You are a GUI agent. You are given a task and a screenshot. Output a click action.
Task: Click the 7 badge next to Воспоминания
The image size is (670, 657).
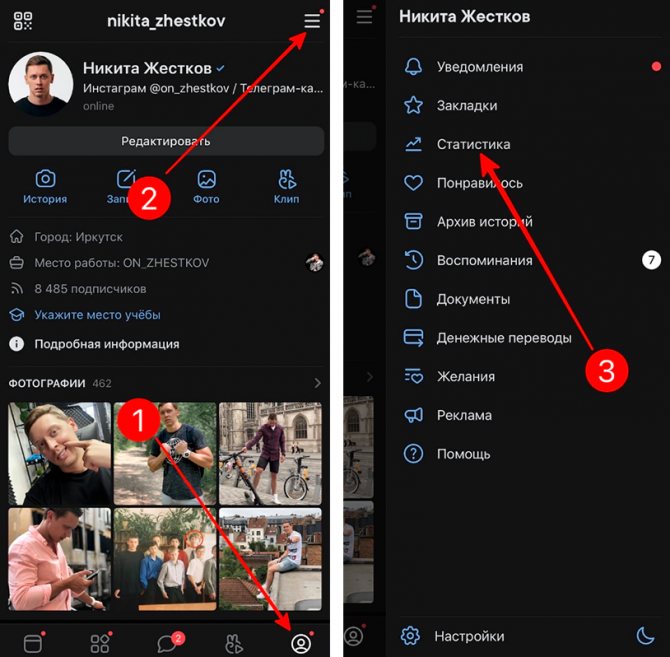[651, 260]
